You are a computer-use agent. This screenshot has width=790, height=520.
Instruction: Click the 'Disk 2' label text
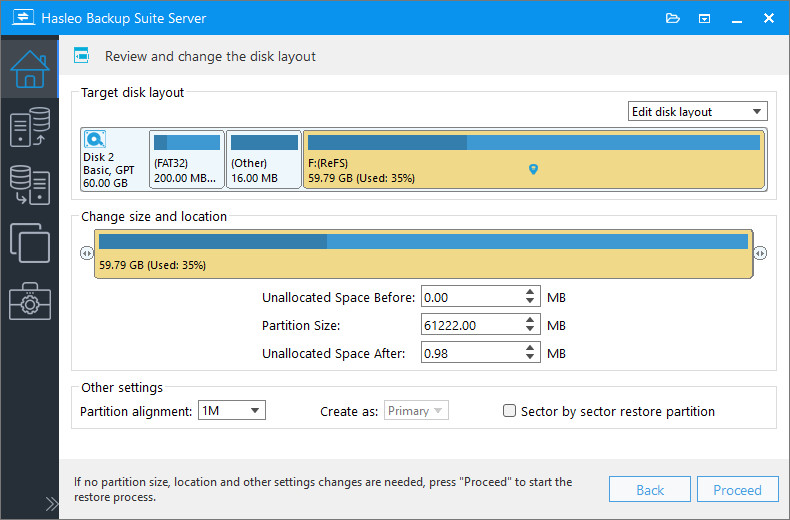(x=99, y=157)
